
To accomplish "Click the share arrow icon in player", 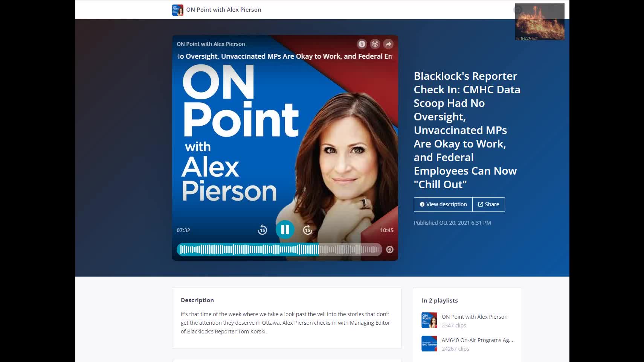I will tap(388, 44).
